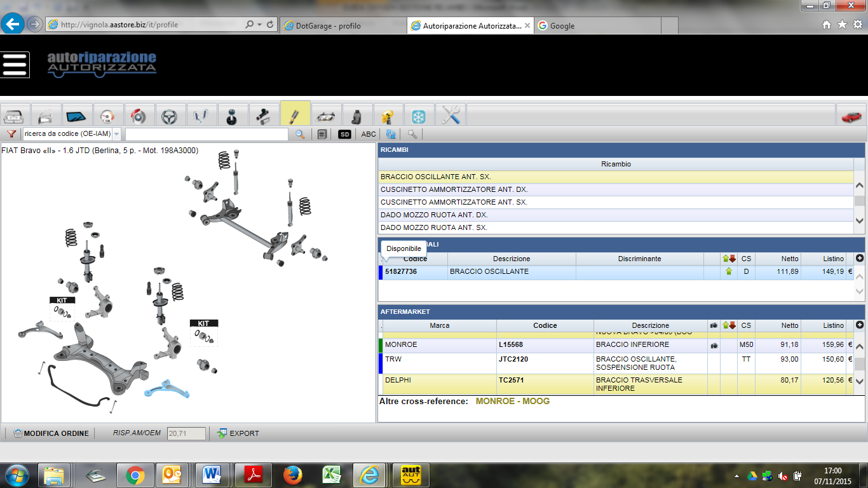Select the transmission shaft category icon
868x488 pixels.
click(264, 116)
